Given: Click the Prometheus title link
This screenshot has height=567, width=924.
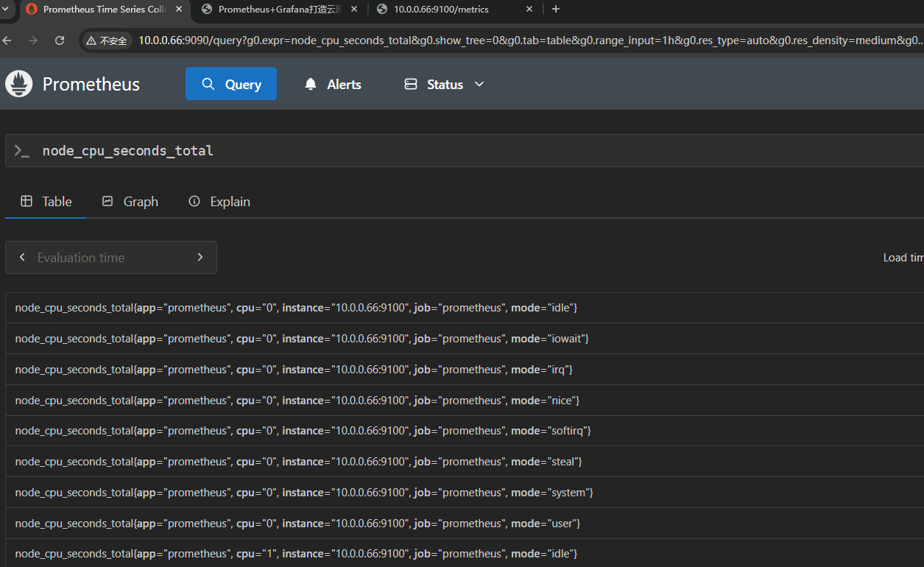Looking at the screenshot, I should 91,84.
